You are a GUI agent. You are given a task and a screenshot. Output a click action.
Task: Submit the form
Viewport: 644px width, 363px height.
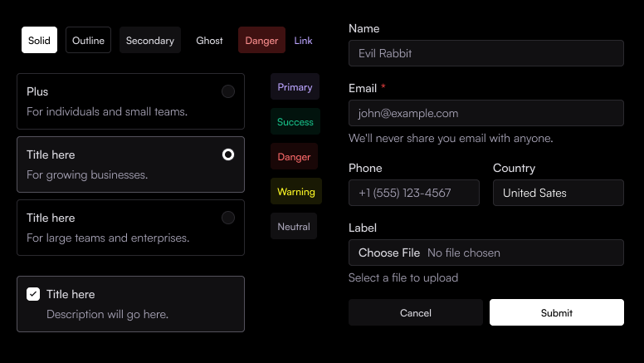point(557,312)
